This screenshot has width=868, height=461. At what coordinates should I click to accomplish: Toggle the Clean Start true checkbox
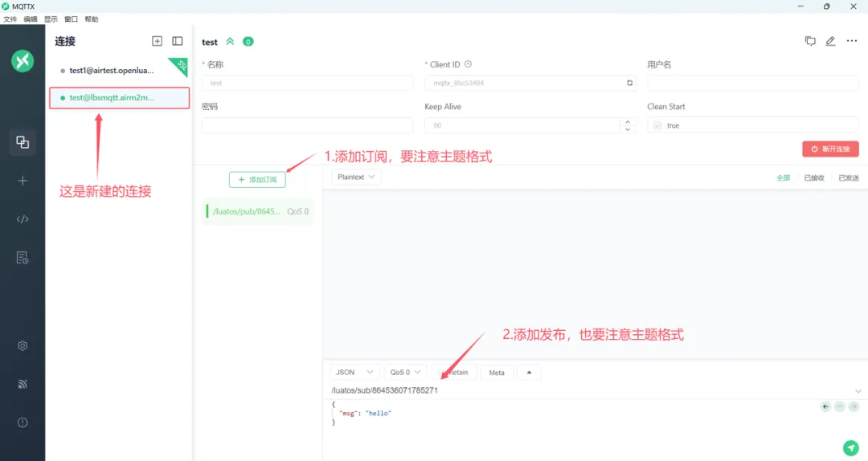tap(657, 125)
